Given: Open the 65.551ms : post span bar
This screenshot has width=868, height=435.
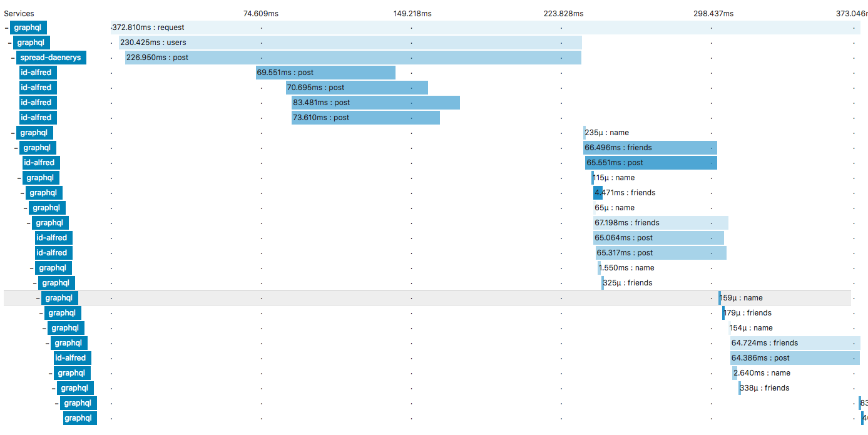Looking at the screenshot, I should point(651,163).
